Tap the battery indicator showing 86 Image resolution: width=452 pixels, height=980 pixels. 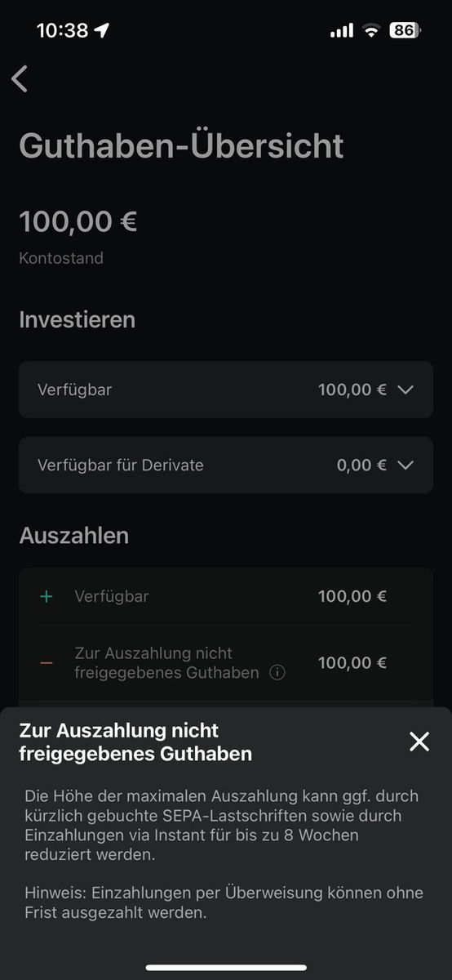point(405,31)
